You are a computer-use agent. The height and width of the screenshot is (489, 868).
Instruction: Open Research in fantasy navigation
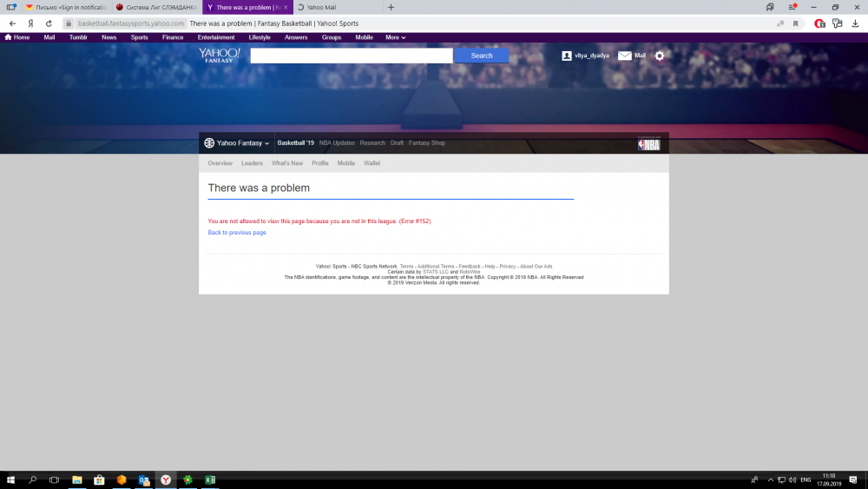click(x=372, y=143)
